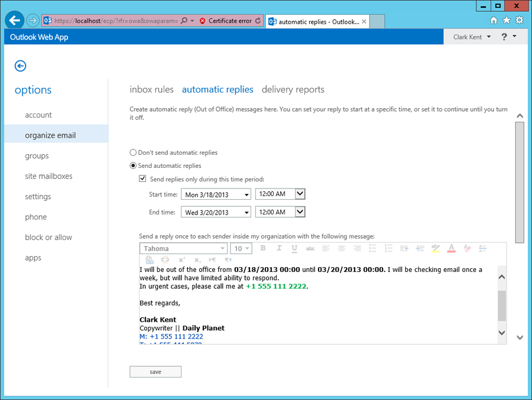The image size is (532, 400).
Task: Open new blank browser tab
Action: click(377, 21)
